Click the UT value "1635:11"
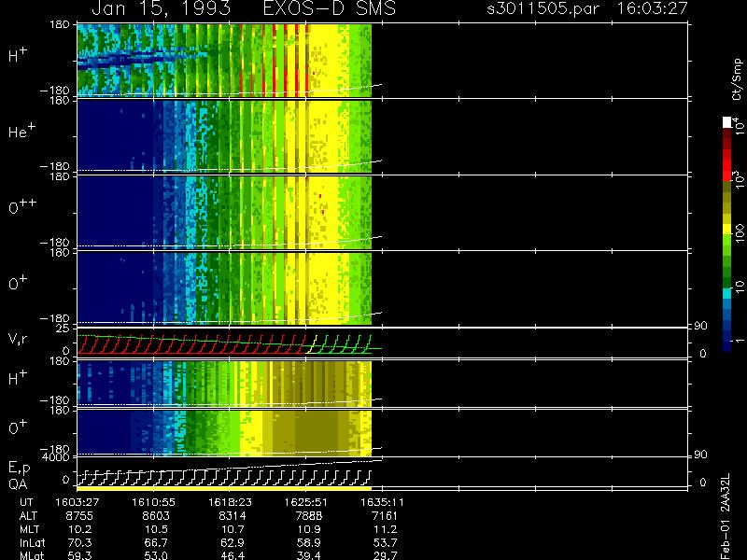Image resolution: width=747 pixels, height=560 pixels. tap(383, 502)
